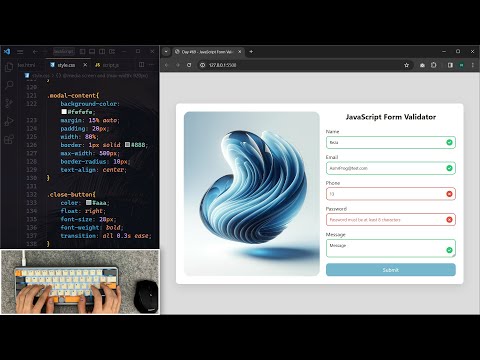
Task: Open the Chrome extensions puzzle icon
Action: (x=433, y=65)
